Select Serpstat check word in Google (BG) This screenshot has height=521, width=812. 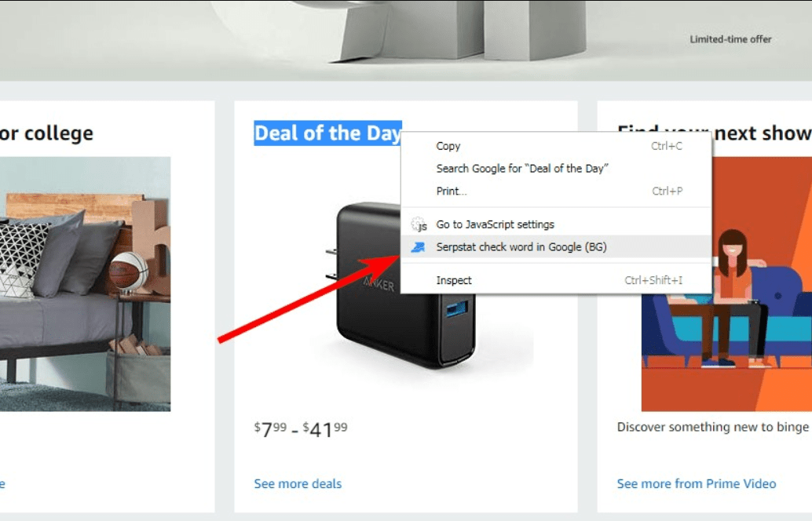[x=556, y=247]
